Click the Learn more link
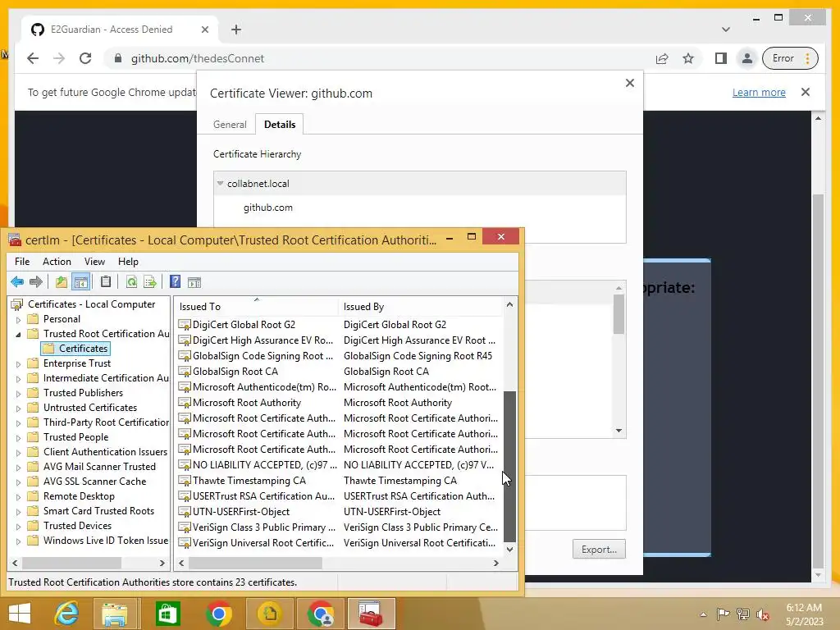The width and height of the screenshot is (840, 630). 759,92
